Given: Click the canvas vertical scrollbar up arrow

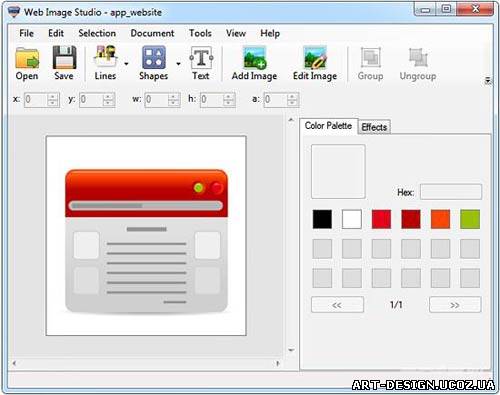Looking at the screenshot, I should (291, 120).
